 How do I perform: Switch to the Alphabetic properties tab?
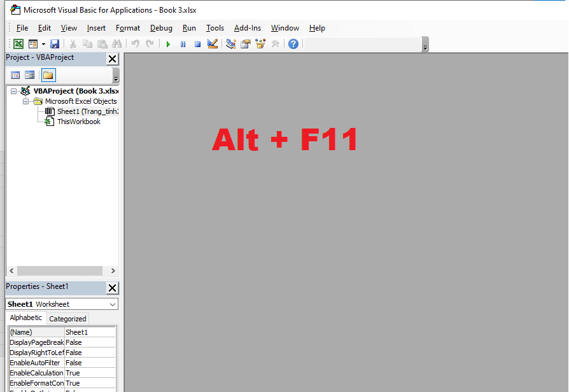[x=25, y=318]
